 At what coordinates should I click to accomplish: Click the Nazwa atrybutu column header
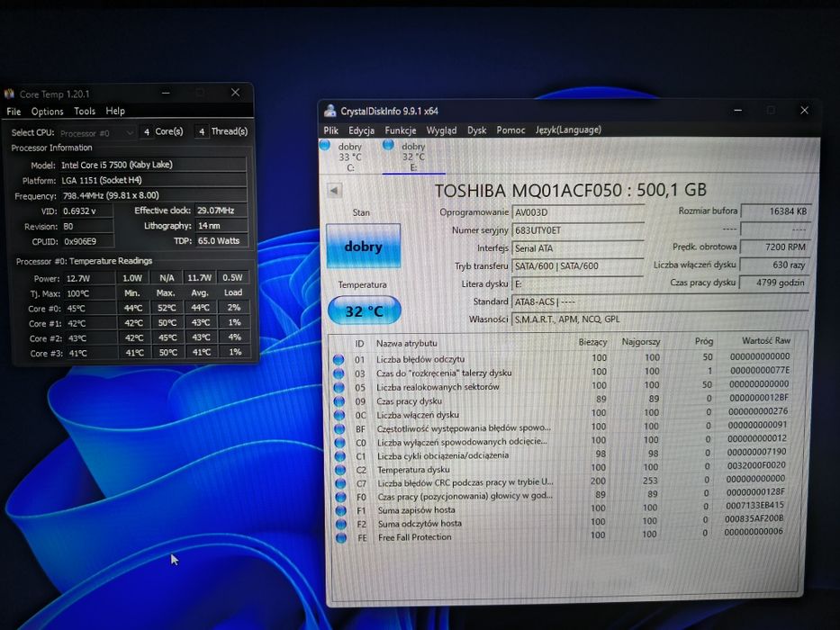pyautogui.click(x=406, y=344)
